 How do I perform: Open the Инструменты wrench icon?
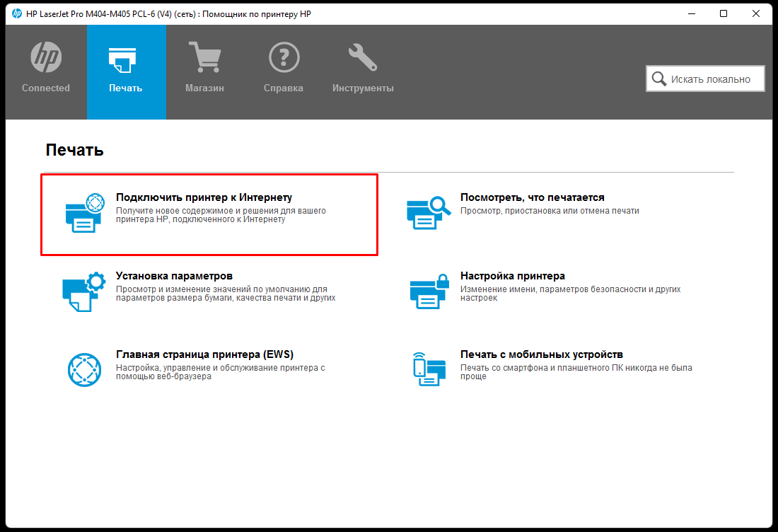[x=363, y=57]
